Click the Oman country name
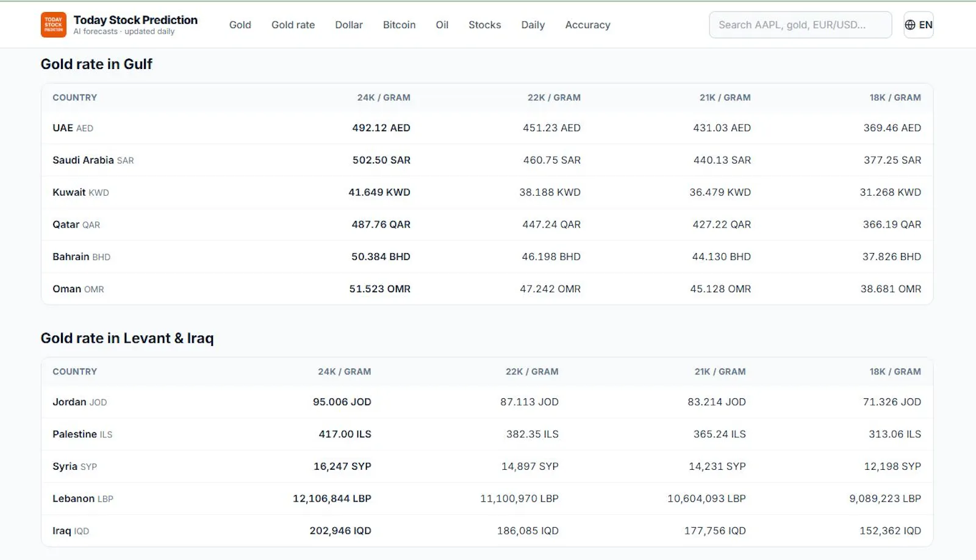Viewport: 976px width, 560px height. point(66,289)
